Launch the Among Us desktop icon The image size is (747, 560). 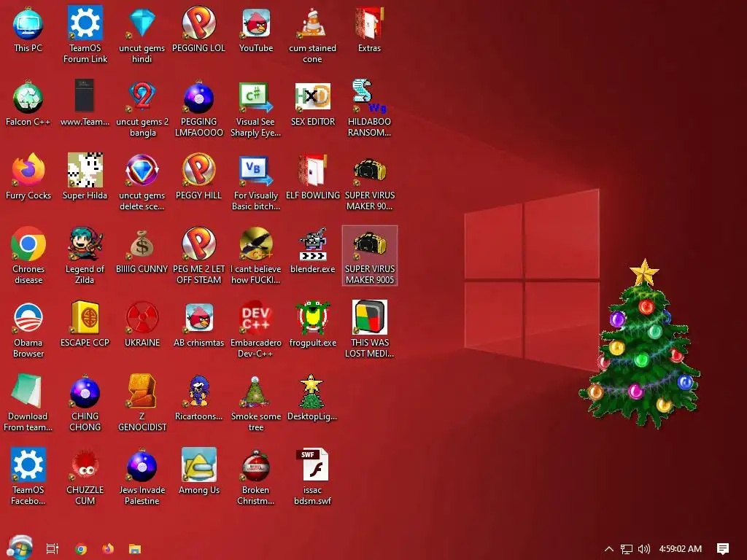point(198,472)
